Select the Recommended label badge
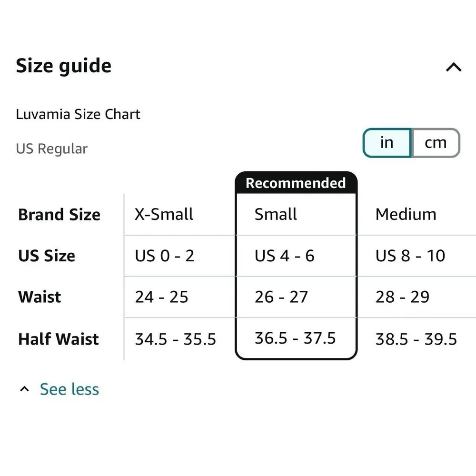476x476 pixels. [296, 183]
